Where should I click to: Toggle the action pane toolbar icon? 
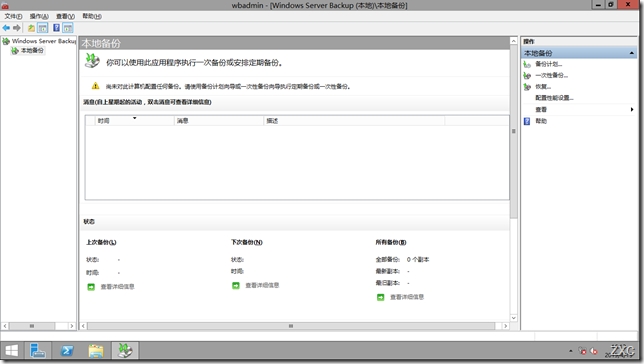pos(68,28)
